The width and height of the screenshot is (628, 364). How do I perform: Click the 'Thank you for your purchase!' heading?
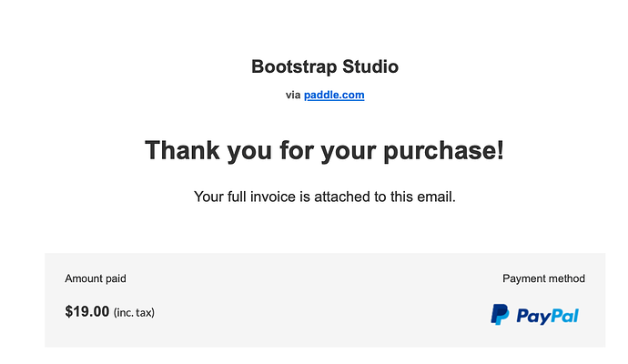pyautogui.click(x=325, y=150)
